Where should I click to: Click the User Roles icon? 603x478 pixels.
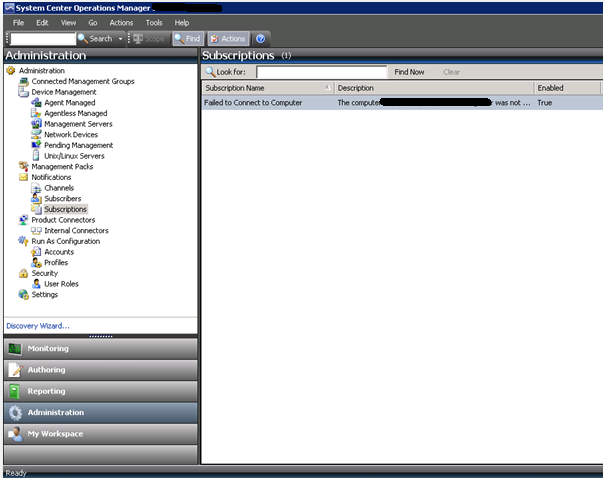tap(36, 284)
